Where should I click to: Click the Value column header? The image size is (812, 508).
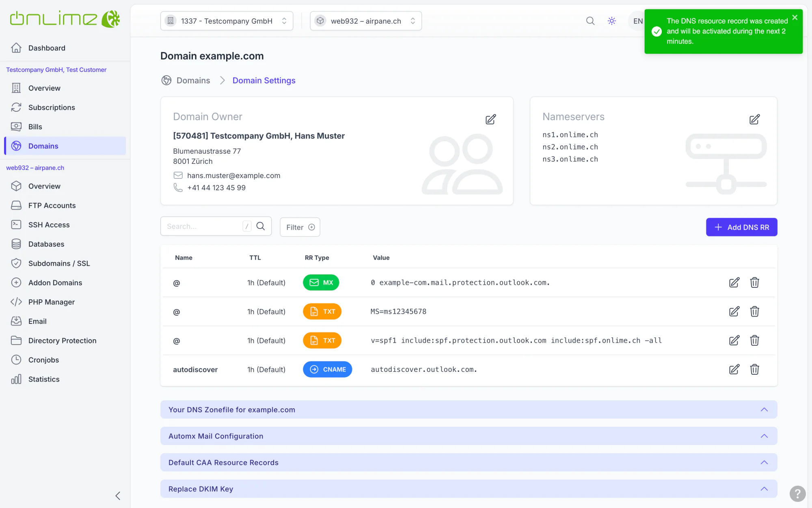[381, 258]
